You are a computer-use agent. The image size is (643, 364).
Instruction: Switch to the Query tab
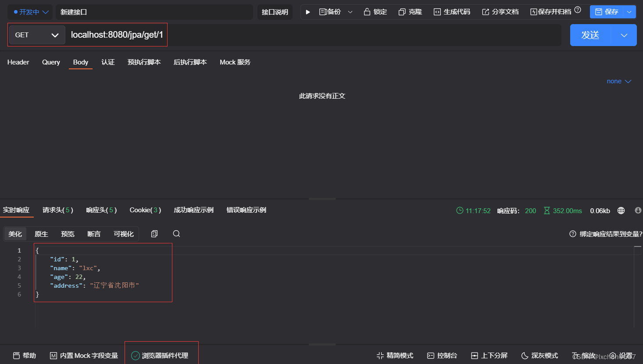(x=51, y=62)
